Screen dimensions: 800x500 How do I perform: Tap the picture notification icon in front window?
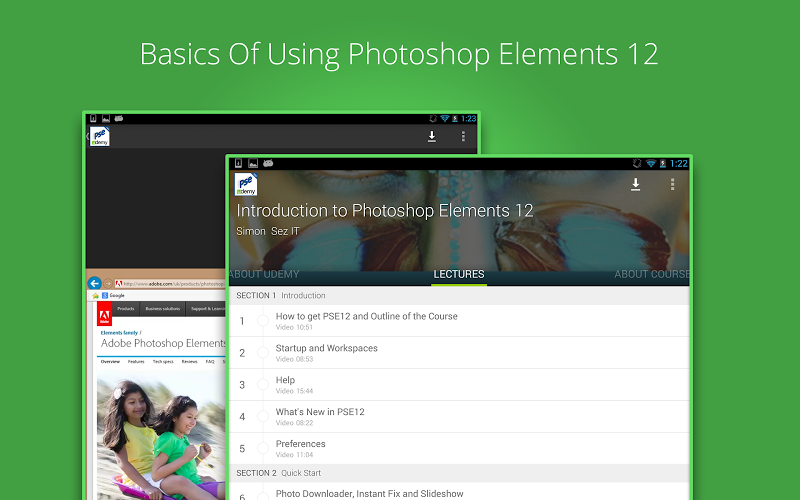click(x=253, y=163)
